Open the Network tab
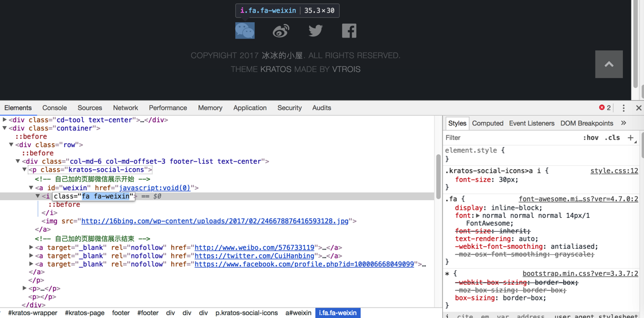 tap(126, 108)
